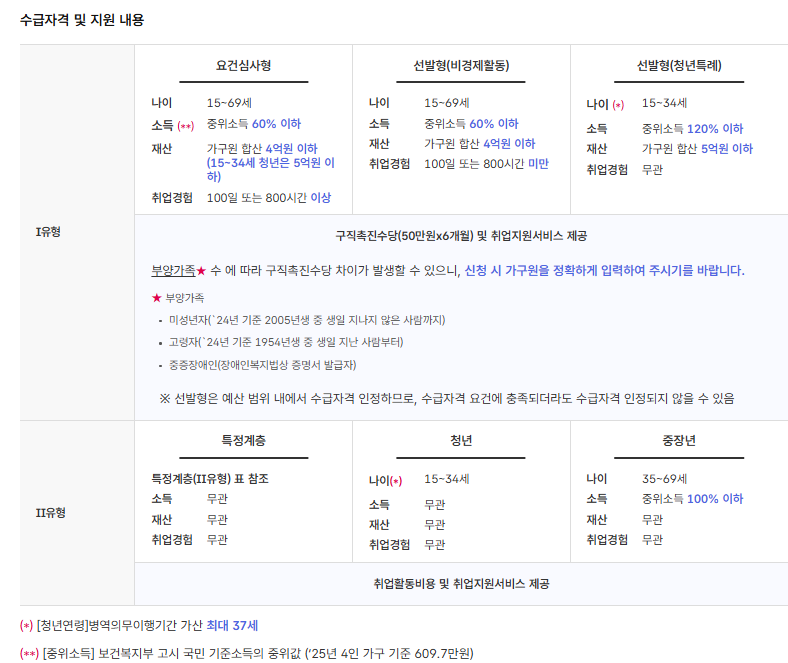
Task: Click the 중장년 column heading
Action: pos(679,440)
